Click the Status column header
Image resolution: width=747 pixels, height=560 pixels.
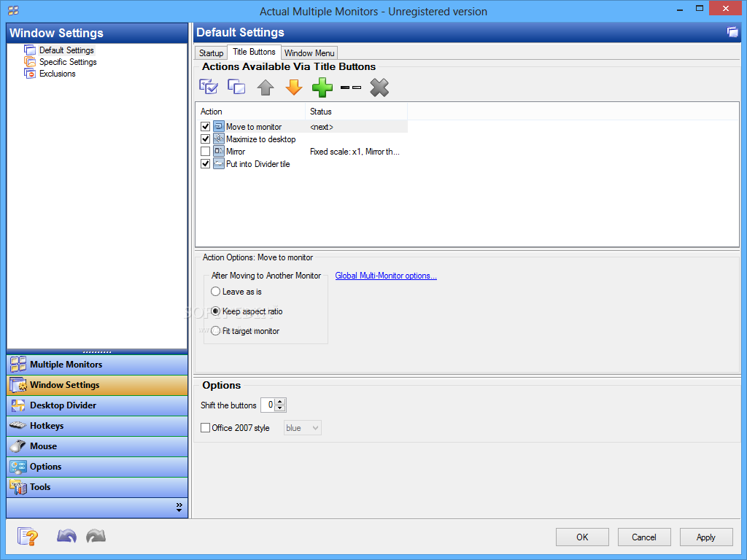coord(356,112)
